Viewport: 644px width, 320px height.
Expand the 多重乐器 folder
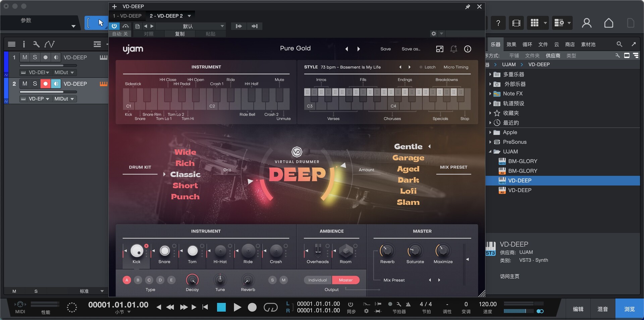tap(490, 74)
